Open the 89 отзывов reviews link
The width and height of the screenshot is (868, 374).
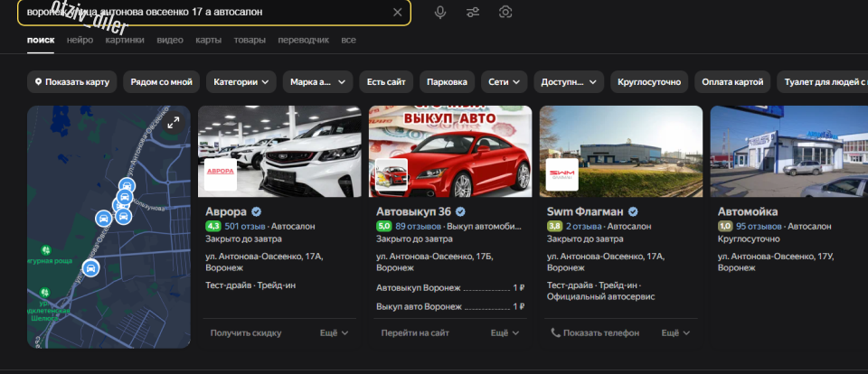click(419, 226)
